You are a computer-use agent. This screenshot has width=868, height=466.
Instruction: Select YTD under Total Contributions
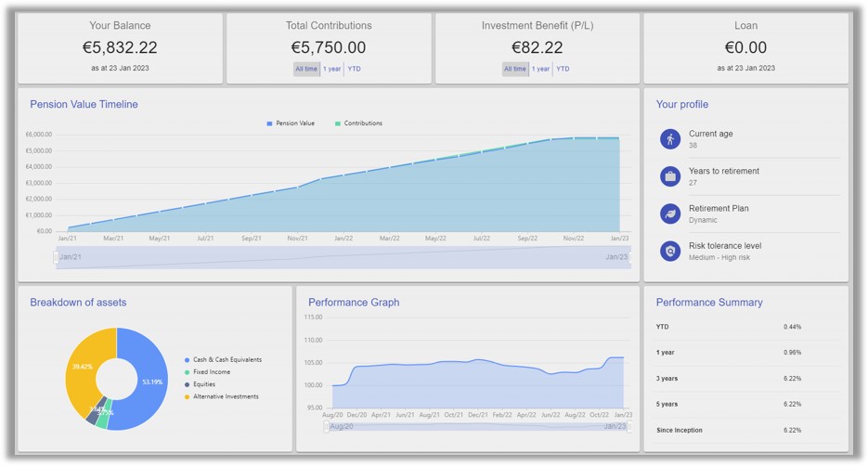pos(355,70)
